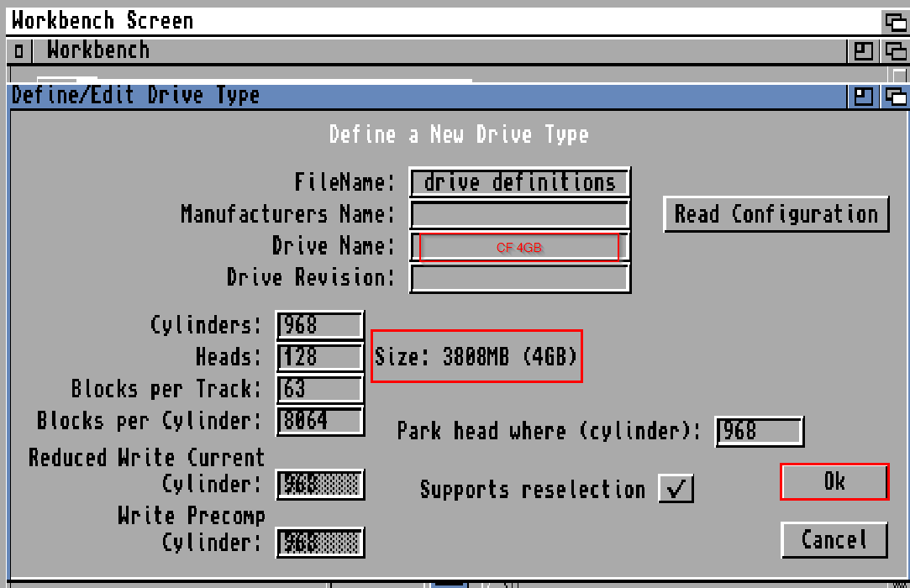Click the Workbench window zoom gadget
This screenshot has width=910, height=588.
(862, 51)
